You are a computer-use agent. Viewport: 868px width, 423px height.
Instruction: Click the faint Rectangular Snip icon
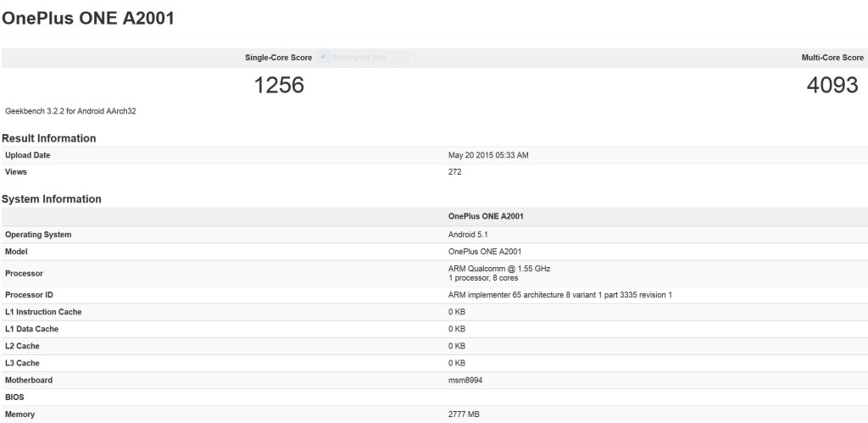click(322, 58)
